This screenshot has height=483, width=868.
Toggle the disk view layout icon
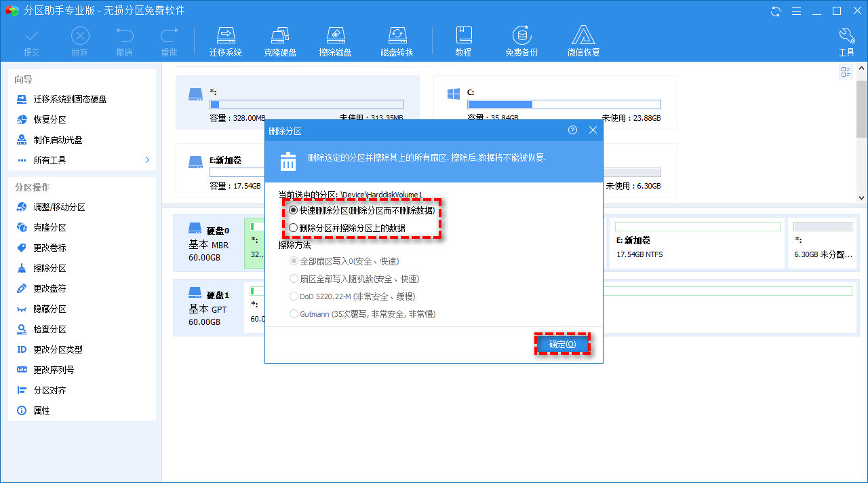click(846, 72)
